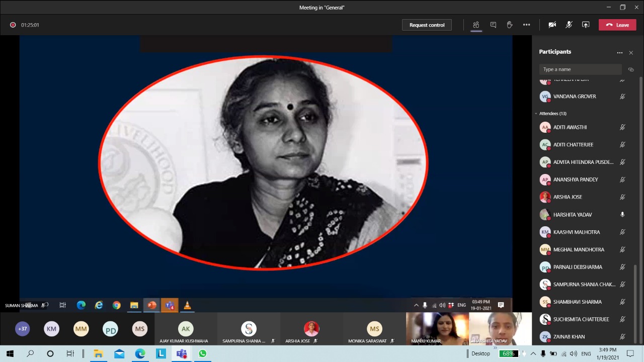The width and height of the screenshot is (644, 362).
Task: Copy the join link beside the name field
Action: 631,69
